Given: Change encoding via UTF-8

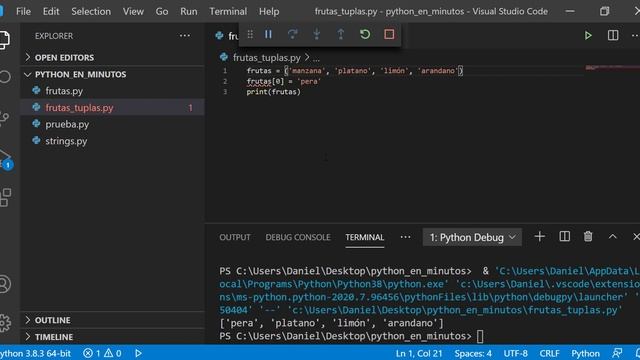Looking at the screenshot, I should click(515, 353).
